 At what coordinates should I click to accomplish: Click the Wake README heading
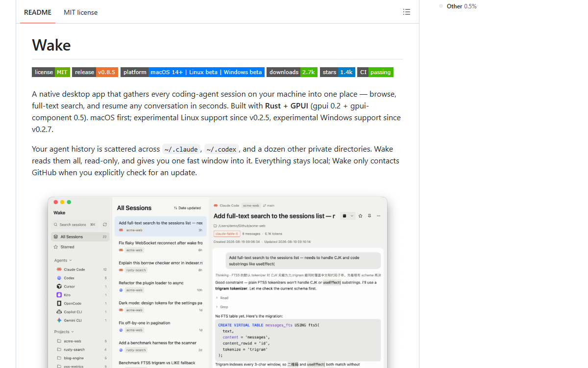coord(51,45)
